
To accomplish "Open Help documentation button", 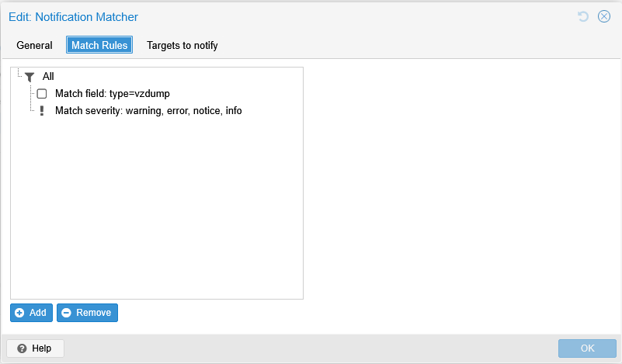I will (x=35, y=348).
